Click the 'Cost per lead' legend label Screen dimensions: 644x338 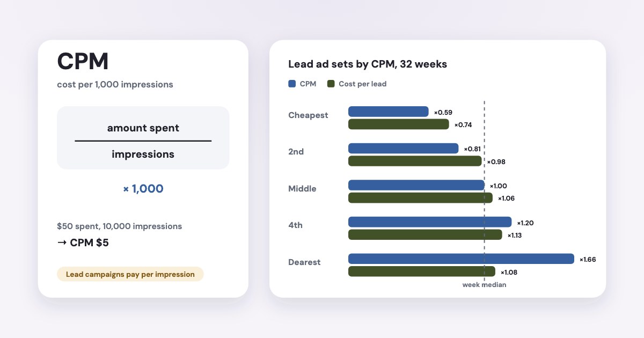tap(363, 84)
